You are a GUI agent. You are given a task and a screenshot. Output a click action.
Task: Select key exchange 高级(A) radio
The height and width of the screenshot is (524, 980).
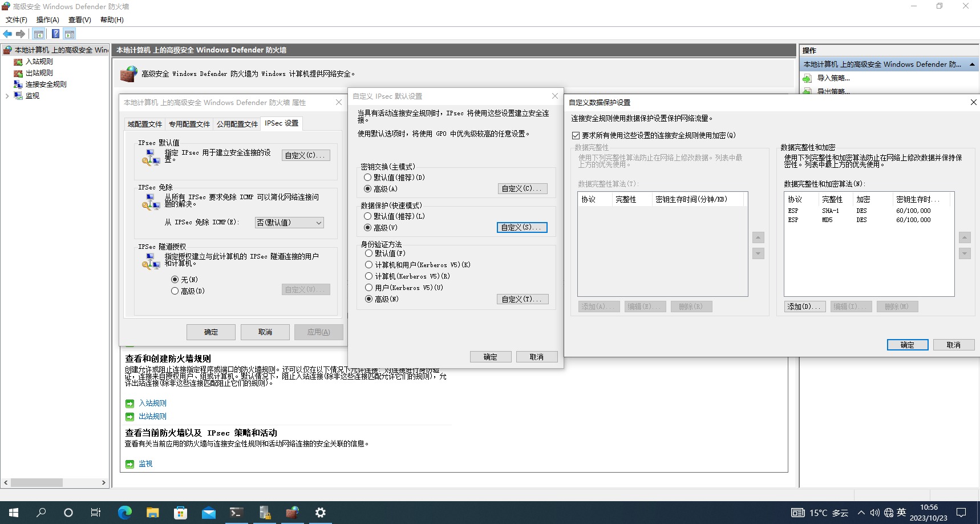click(x=368, y=189)
